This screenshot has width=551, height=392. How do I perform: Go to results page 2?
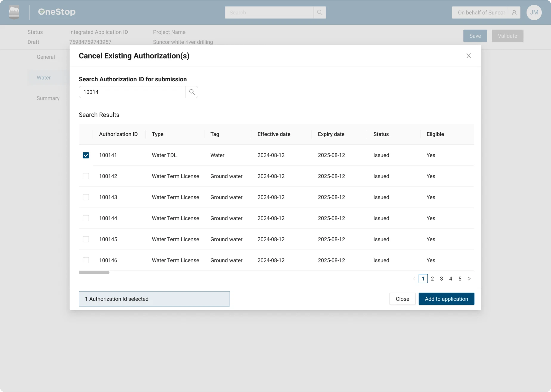pos(432,279)
